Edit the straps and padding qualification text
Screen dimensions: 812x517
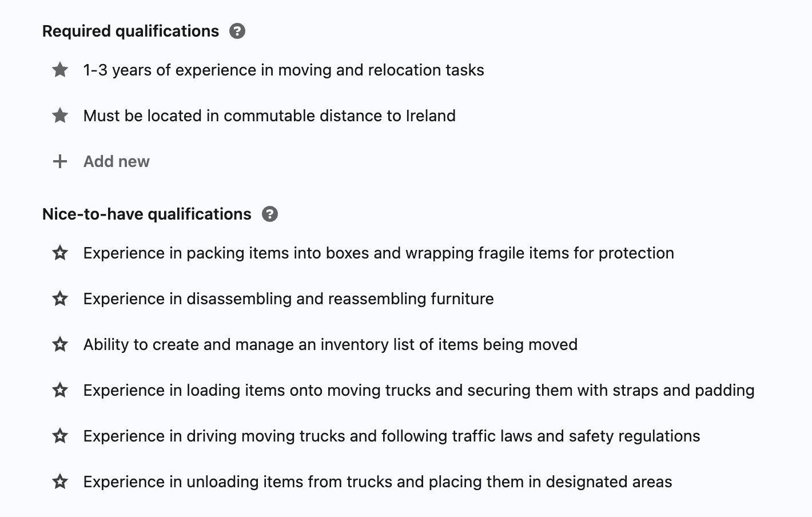click(x=419, y=390)
